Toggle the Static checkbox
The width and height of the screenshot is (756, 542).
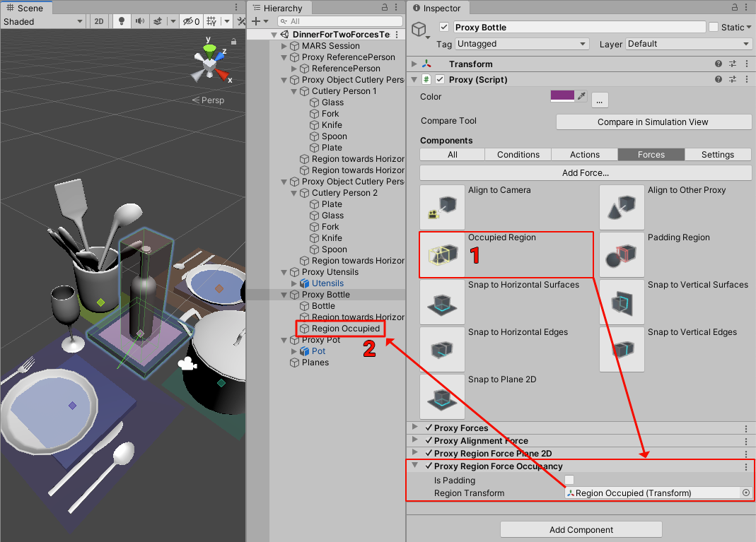714,27
